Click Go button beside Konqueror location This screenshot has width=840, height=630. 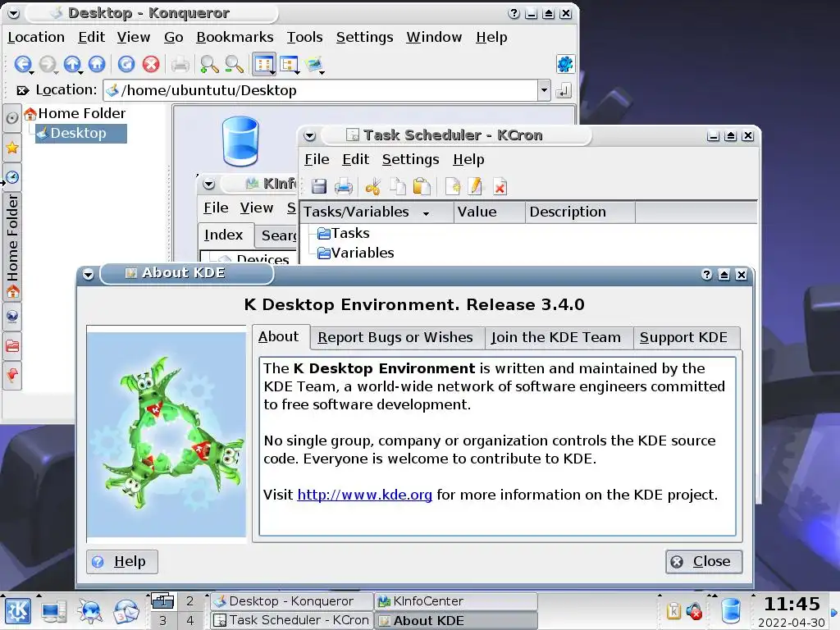point(564,90)
